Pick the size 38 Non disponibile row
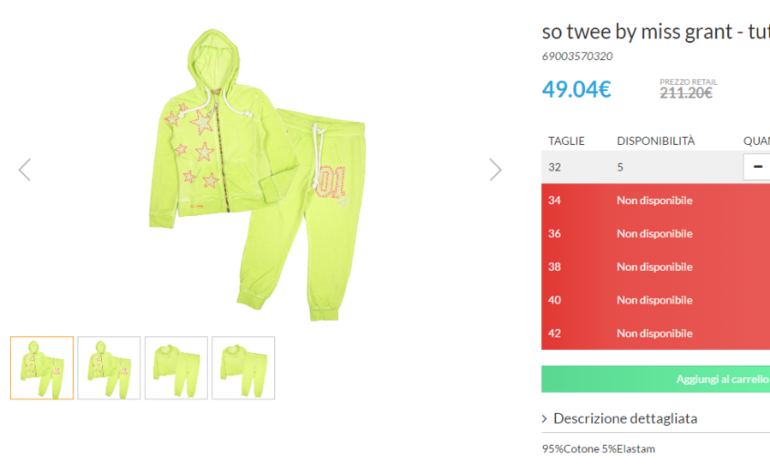This screenshot has height=474, width=770. [x=656, y=267]
